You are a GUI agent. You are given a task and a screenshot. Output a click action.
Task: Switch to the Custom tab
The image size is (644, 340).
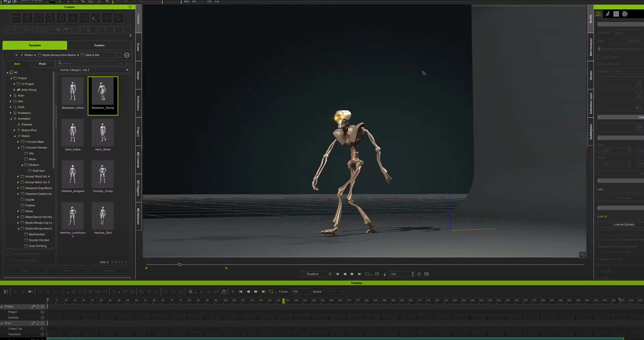(99, 45)
